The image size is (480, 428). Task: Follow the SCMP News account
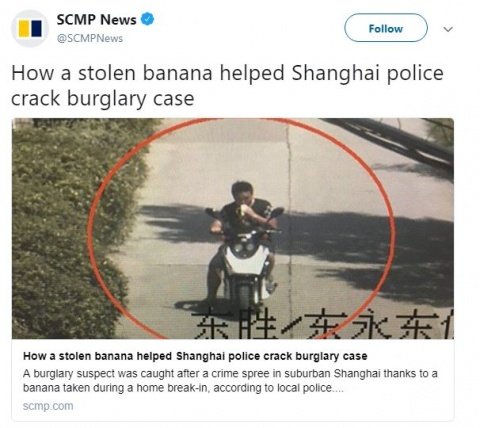386,28
